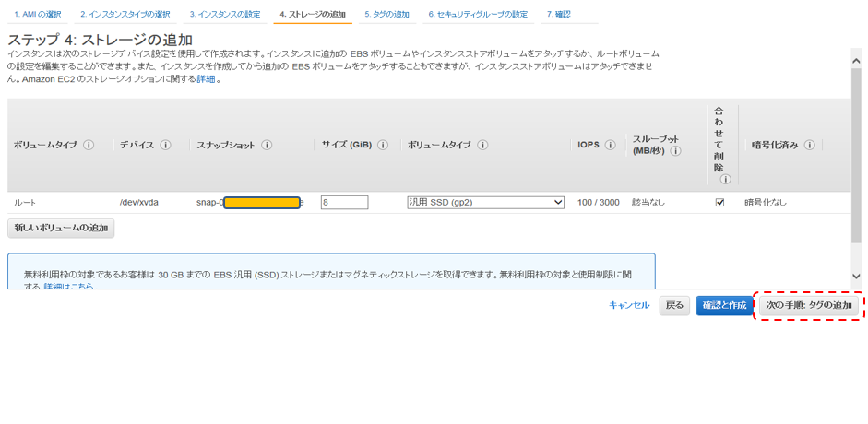Click the 100 / 3000 IOPS value
The width and height of the screenshot is (868, 424).
[x=599, y=203]
